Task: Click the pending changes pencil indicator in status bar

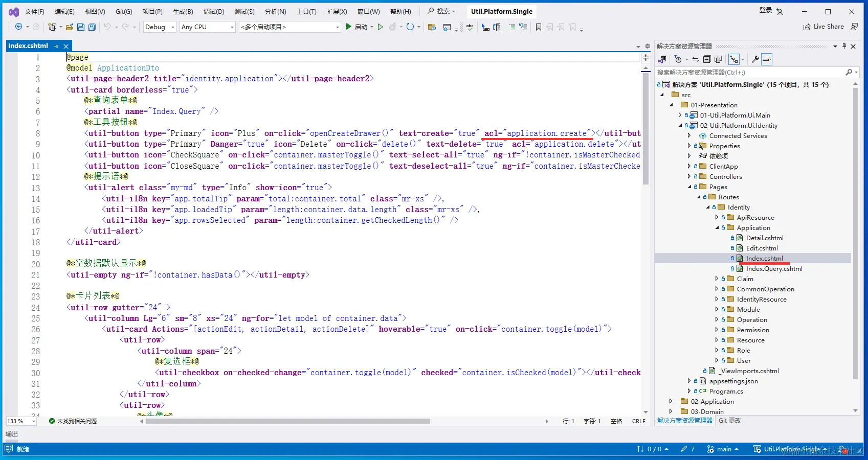Action: [687, 449]
